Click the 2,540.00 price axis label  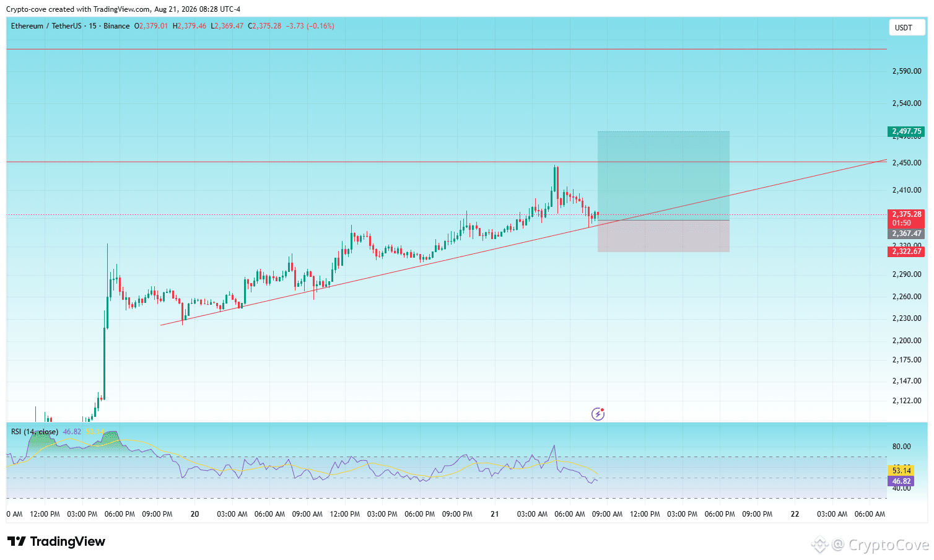907,103
